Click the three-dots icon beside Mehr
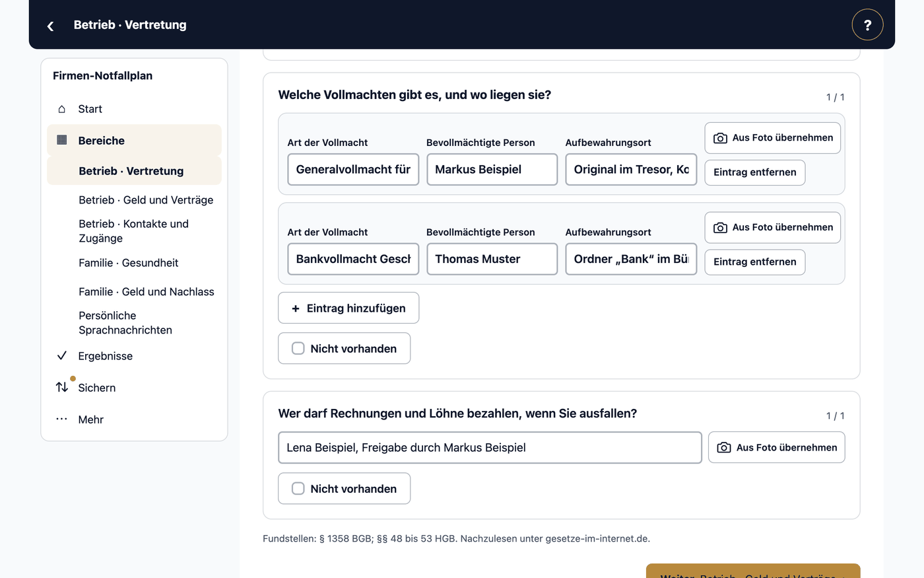 [62, 419]
